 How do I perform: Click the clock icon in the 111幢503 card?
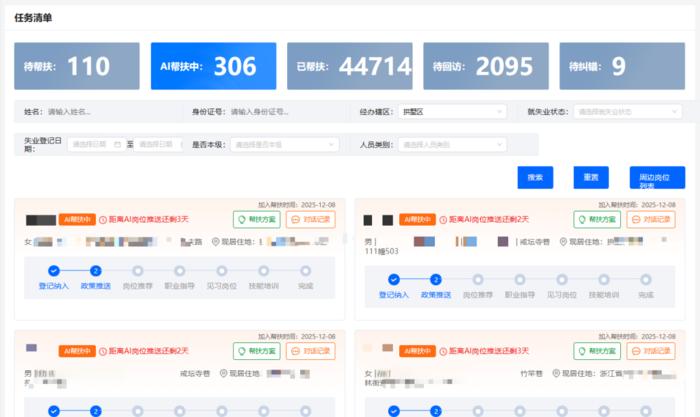(443, 220)
